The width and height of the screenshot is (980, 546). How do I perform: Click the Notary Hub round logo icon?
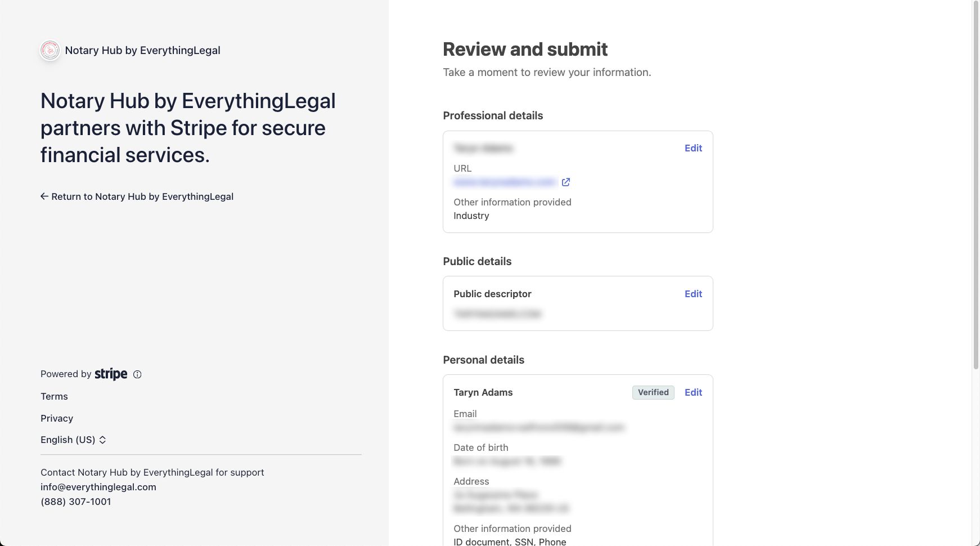(x=50, y=50)
